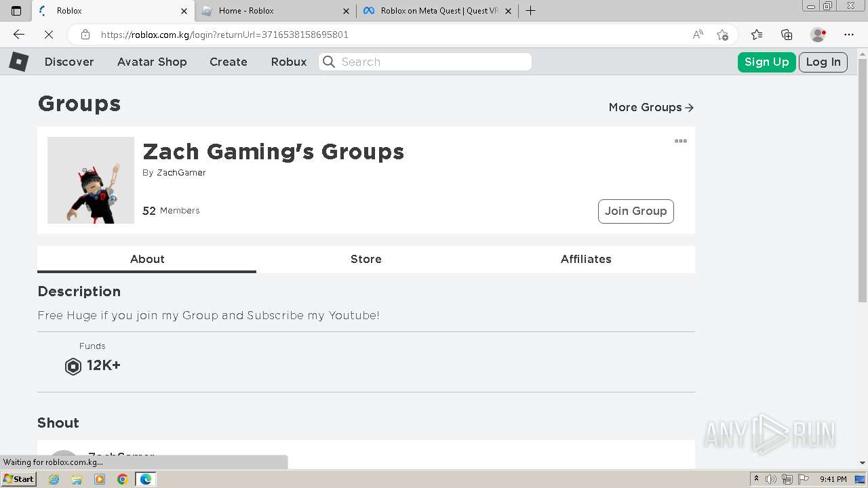Open the Windows Start button
This screenshot has width=868, height=488.
(18, 479)
